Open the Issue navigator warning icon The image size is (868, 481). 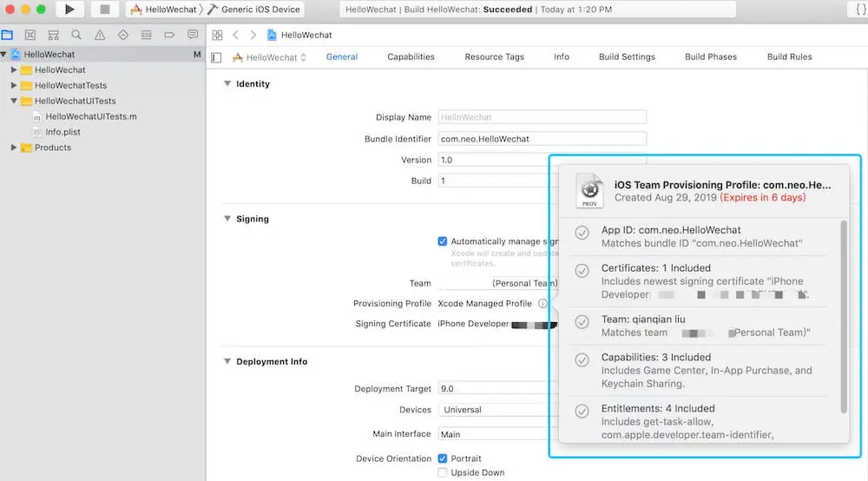[100, 35]
